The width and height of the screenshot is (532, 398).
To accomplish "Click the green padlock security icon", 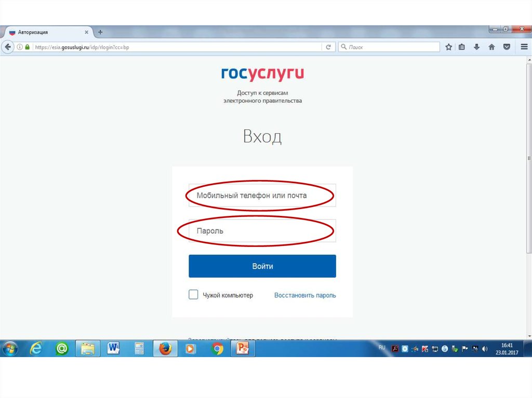I will 28,47.
